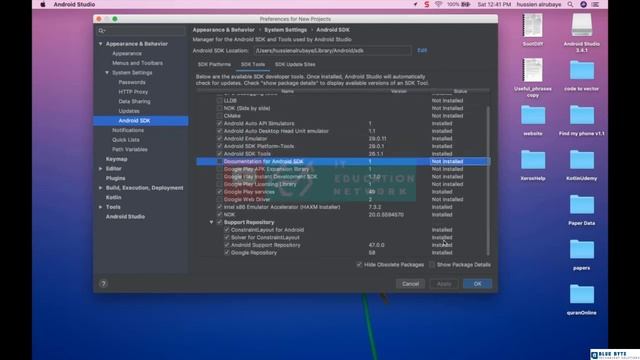Uncheck Google Repository checkbox
This screenshot has height=360, width=640.
point(227,253)
